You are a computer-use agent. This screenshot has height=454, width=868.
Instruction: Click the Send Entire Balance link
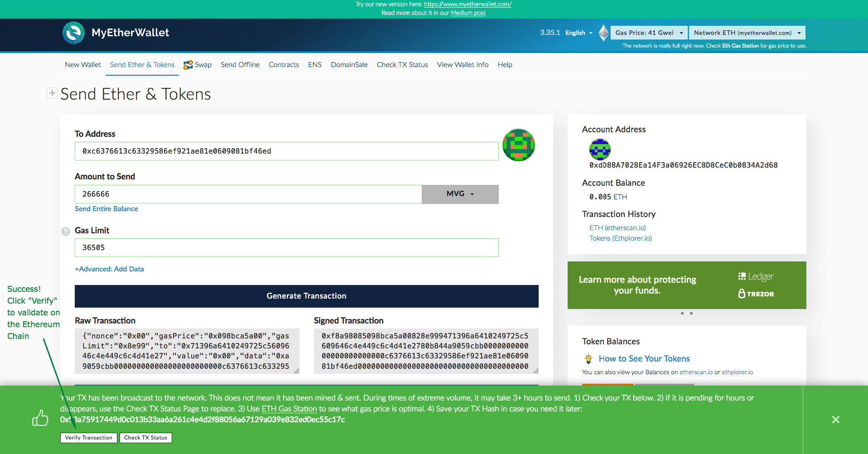pos(106,209)
